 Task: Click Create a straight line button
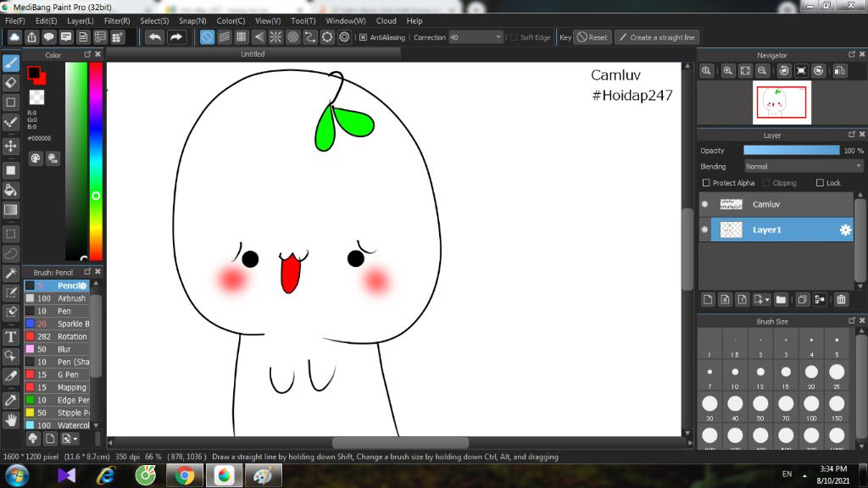(x=657, y=37)
